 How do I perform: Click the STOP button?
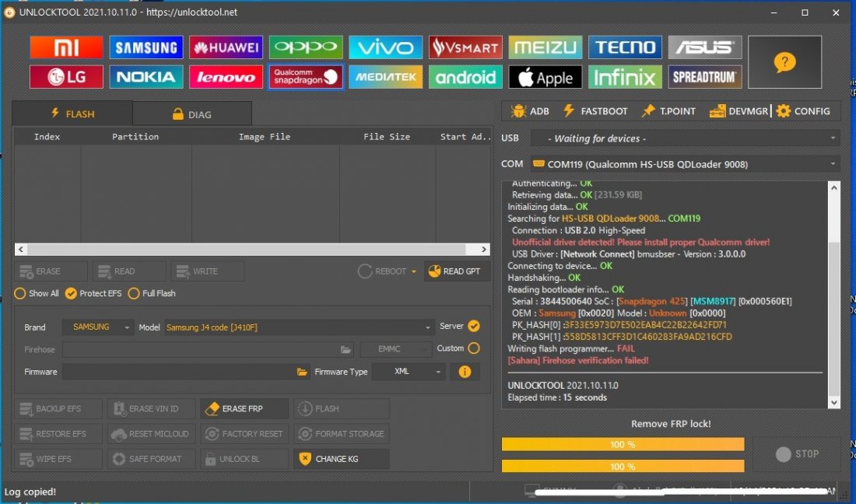[797, 453]
